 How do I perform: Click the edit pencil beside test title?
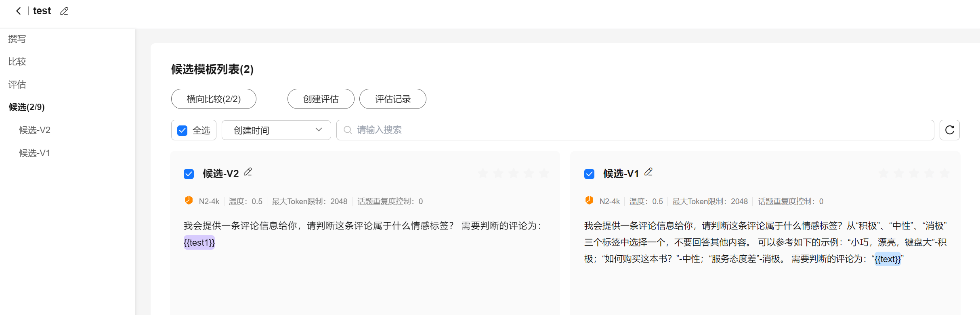(64, 11)
